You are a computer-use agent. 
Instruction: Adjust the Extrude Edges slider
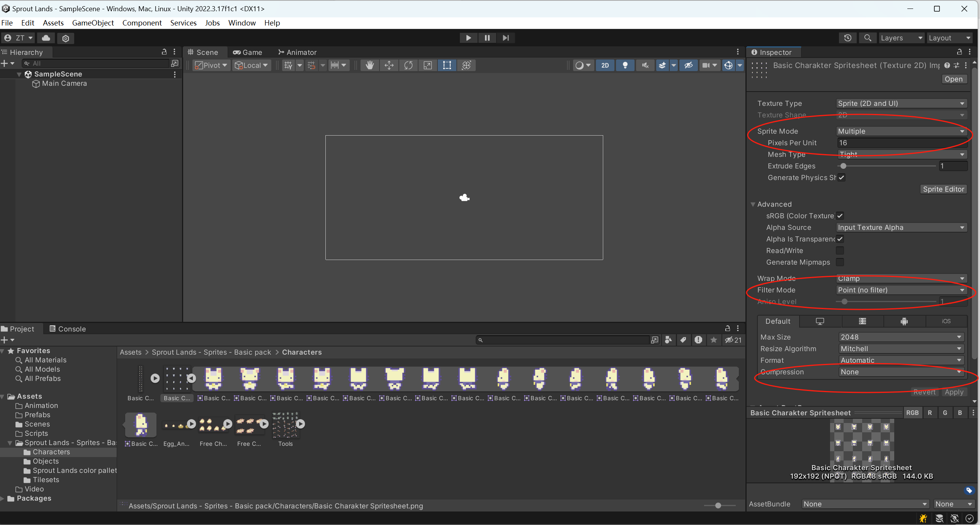click(x=844, y=166)
